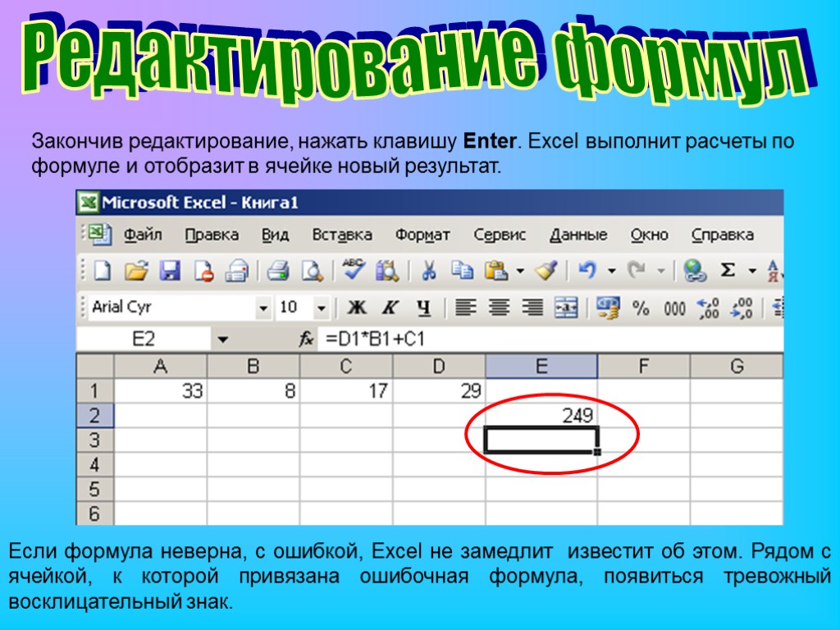Open the Вставка menu
Image resolution: width=840 pixels, height=630 pixels.
click(x=342, y=235)
